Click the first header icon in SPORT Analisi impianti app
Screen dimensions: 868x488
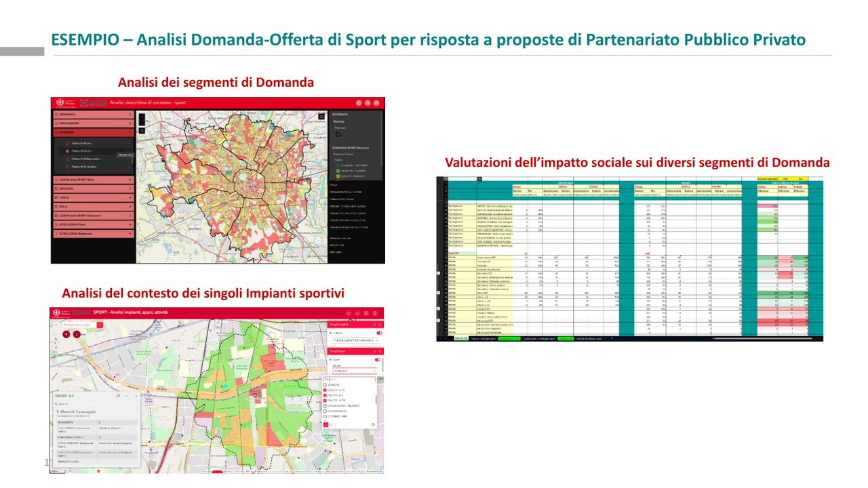pos(349,313)
